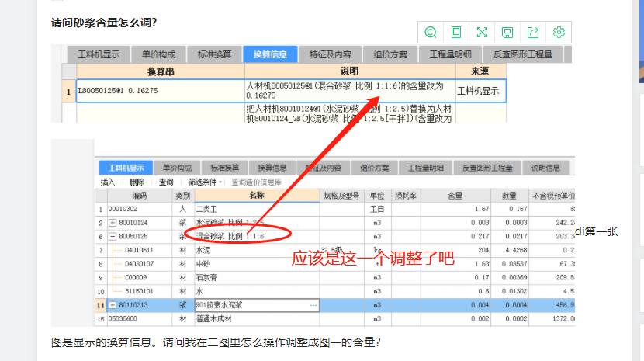Screen dimensions: 644x361
Task: Open 工程量明细 tab above 插入 toolbar
Action: (425, 168)
